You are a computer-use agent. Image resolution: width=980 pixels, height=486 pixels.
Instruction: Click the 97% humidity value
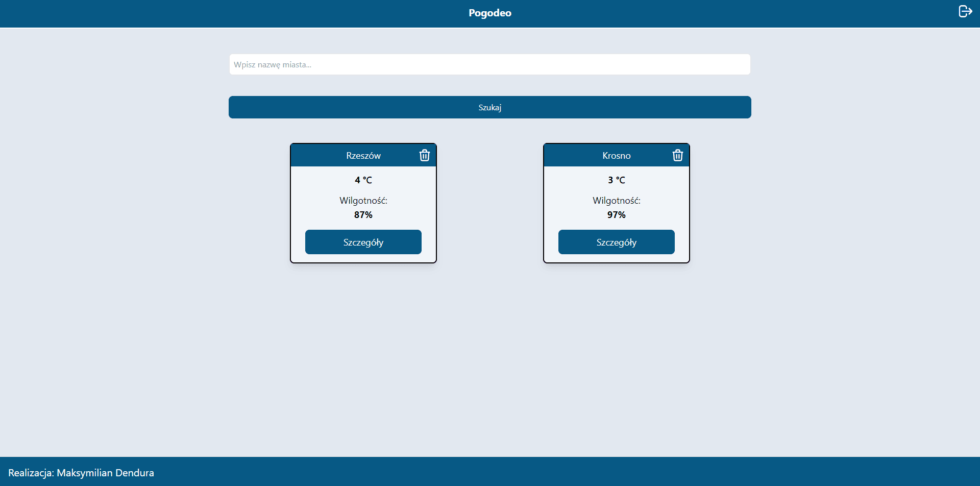[617, 215]
